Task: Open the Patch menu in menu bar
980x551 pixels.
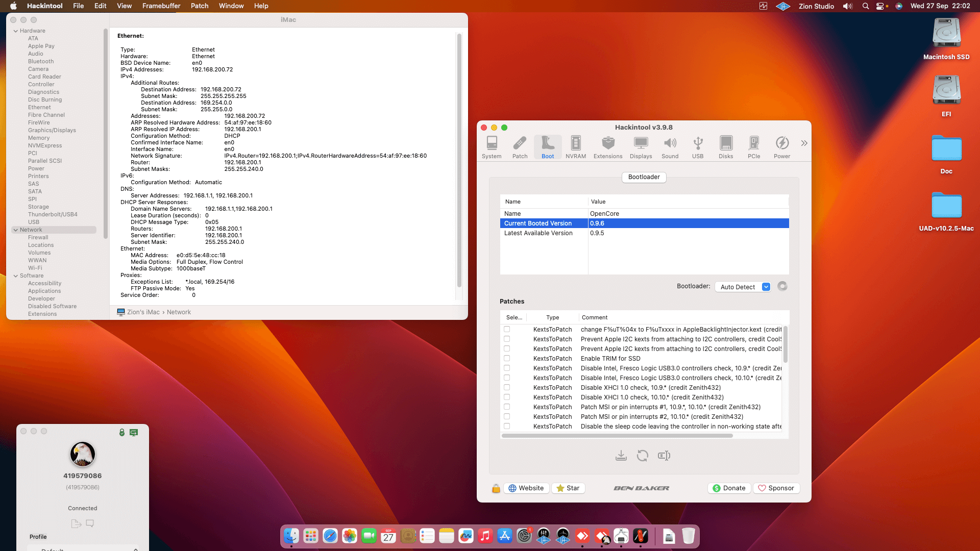Action: 199,6
